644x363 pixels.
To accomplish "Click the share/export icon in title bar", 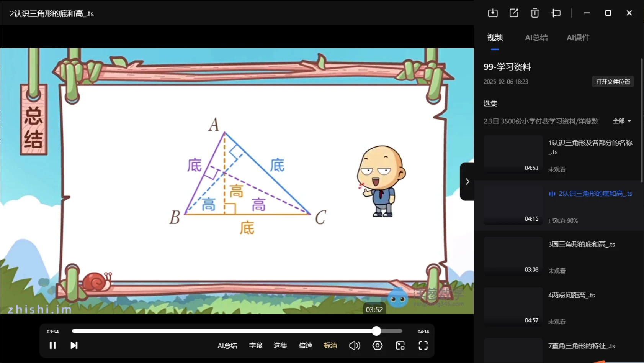I will pyautogui.click(x=514, y=13).
